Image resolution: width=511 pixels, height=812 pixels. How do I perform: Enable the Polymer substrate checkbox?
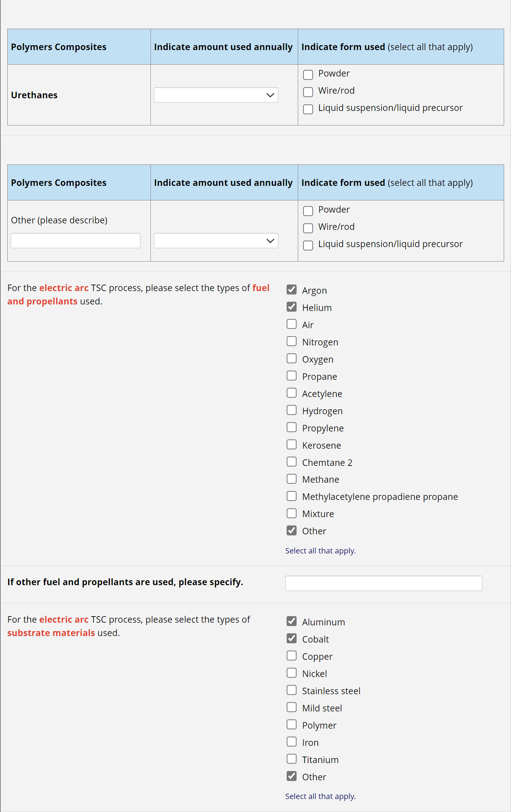click(292, 724)
